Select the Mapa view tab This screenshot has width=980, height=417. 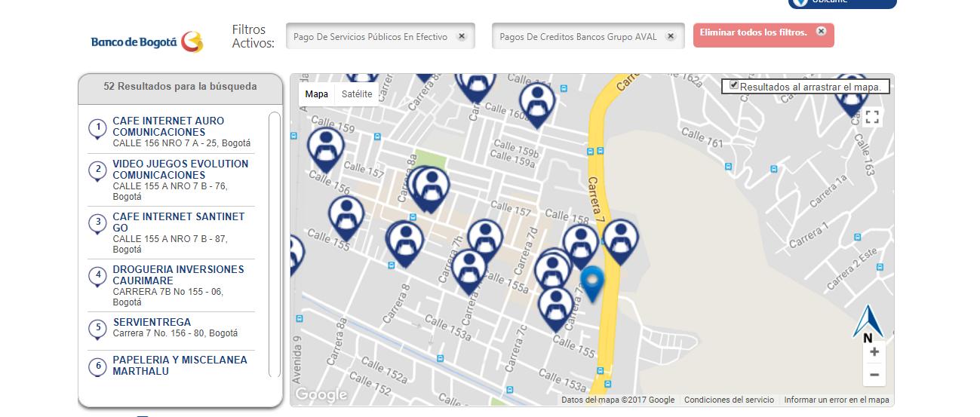(317, 94)
